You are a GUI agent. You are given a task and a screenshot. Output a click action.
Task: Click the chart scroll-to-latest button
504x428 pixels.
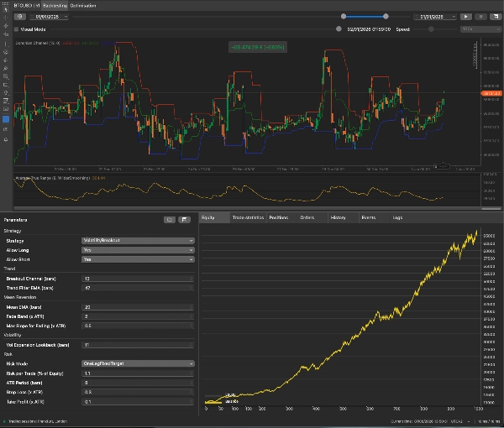(442, 166)
